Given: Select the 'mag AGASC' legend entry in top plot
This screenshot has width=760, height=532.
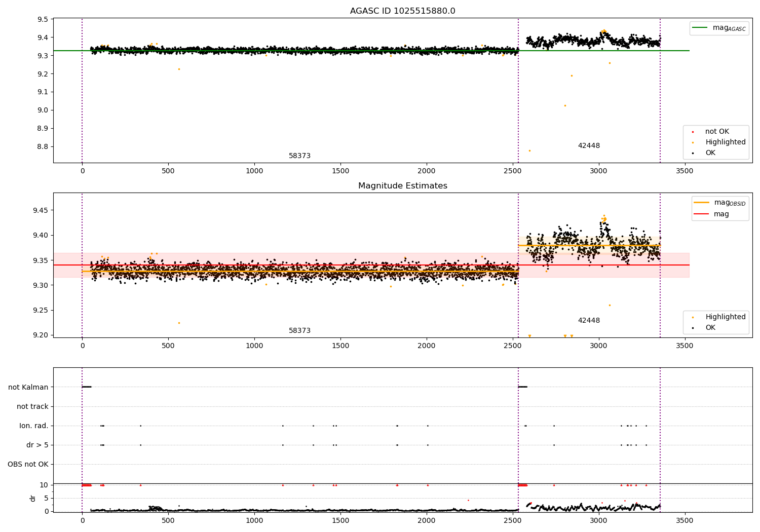Looking at the screenshot, I should coord(719,28).
